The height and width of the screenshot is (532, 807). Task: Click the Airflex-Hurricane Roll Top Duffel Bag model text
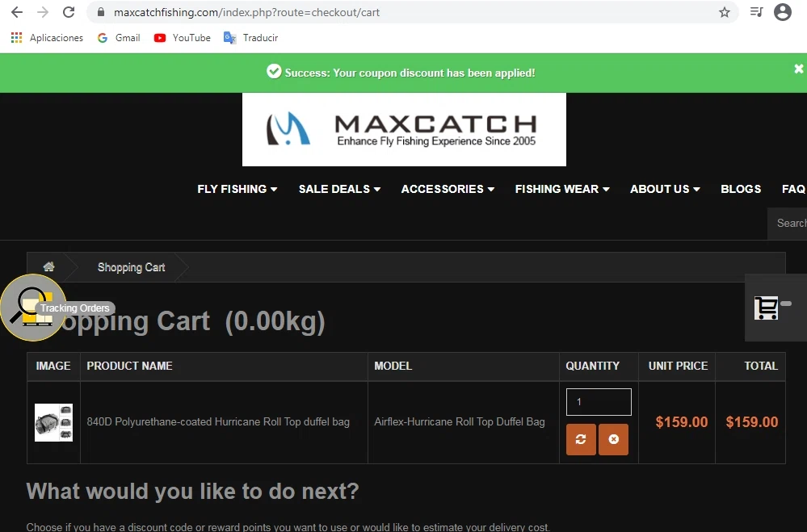tap(459, 422)
